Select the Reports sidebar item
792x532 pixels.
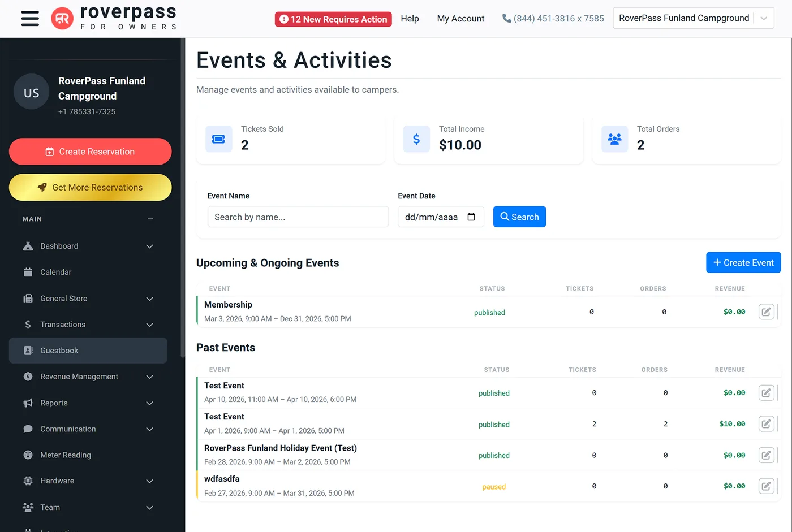[88, 403]
